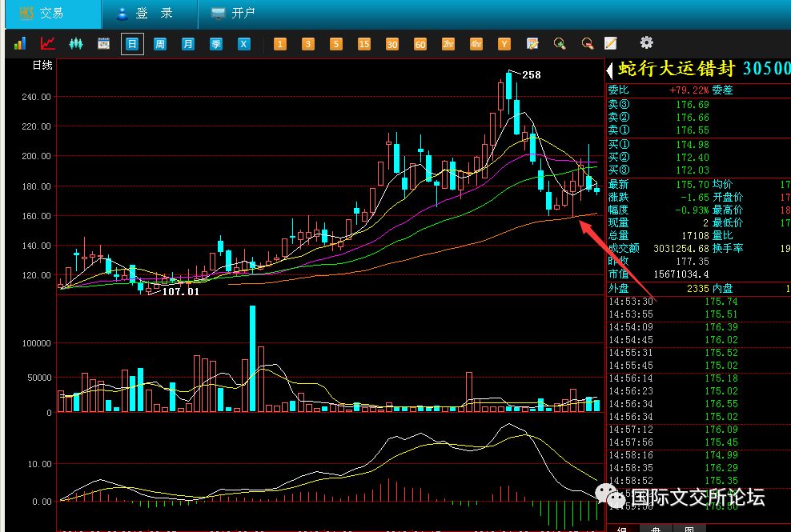
Task: Select the 14:53:30 tick row
Action: click(698, 302)
